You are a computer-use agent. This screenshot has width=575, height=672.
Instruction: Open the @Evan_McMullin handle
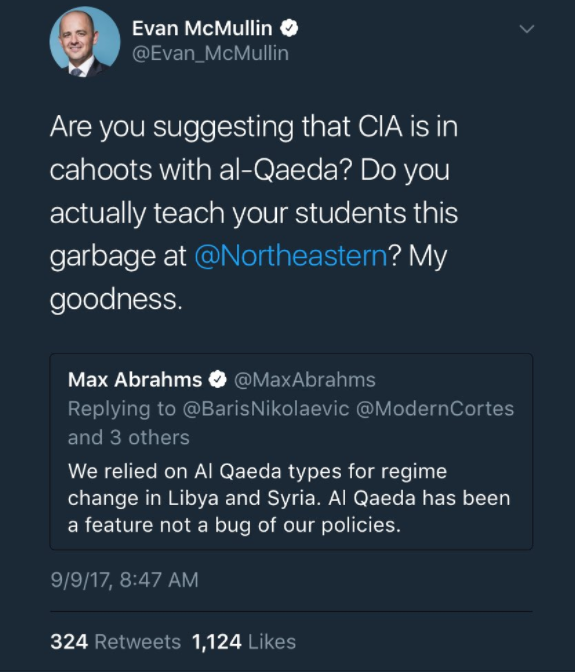pyautogui.click(x=210, y=54)
